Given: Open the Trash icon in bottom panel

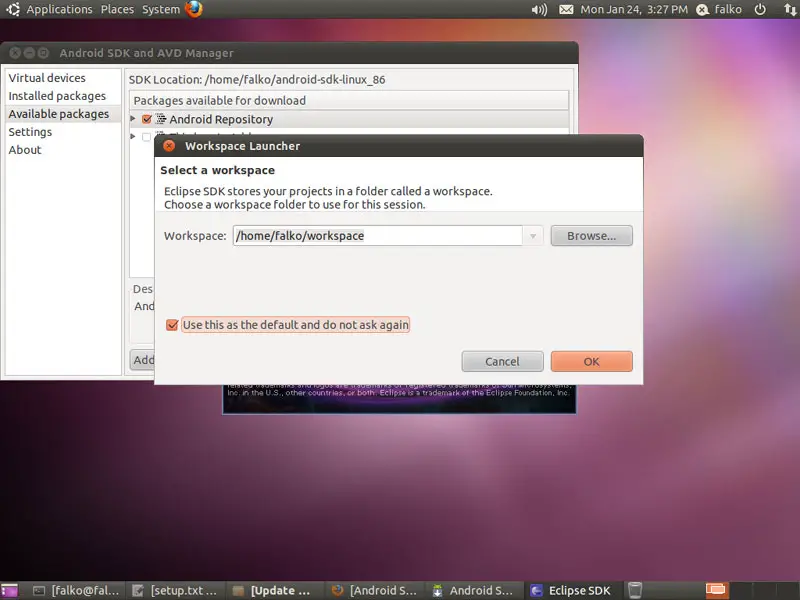Looking at the screenshot, I should point(635,590).
